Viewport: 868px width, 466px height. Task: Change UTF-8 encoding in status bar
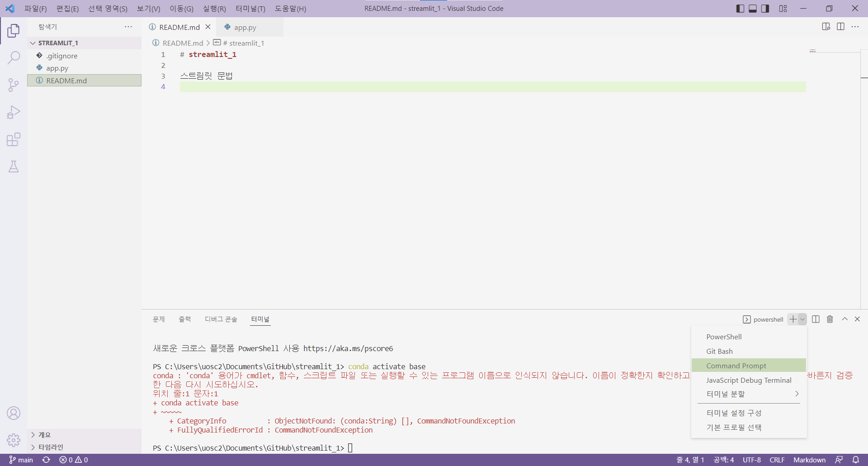[752, 460]
